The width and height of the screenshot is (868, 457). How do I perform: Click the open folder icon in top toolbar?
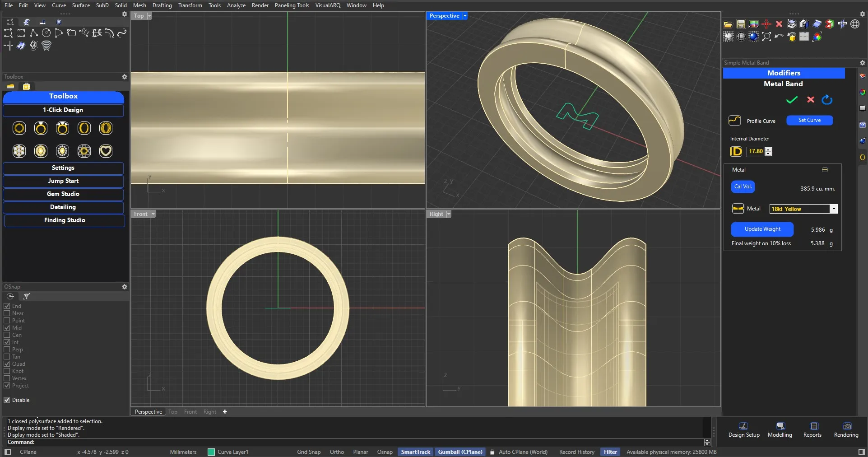(x=728, y=24)
